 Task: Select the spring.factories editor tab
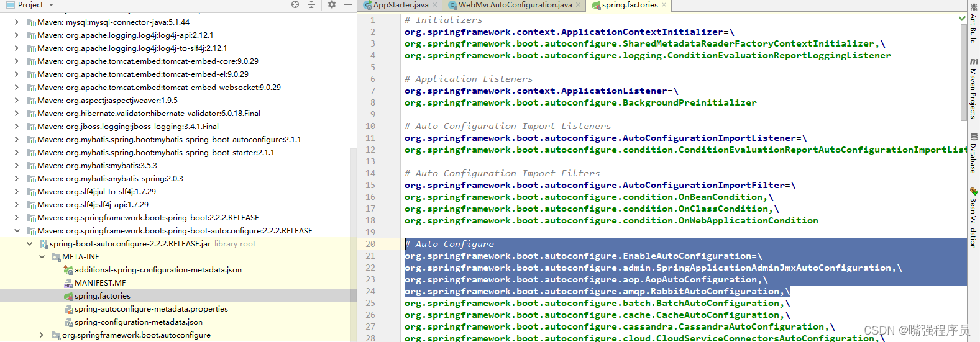tap(630, 5)
